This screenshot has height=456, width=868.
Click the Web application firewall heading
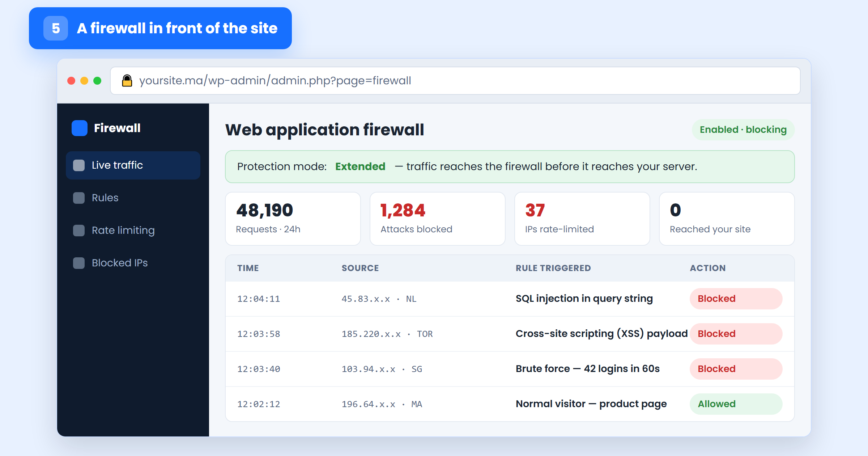coord(324,130)
